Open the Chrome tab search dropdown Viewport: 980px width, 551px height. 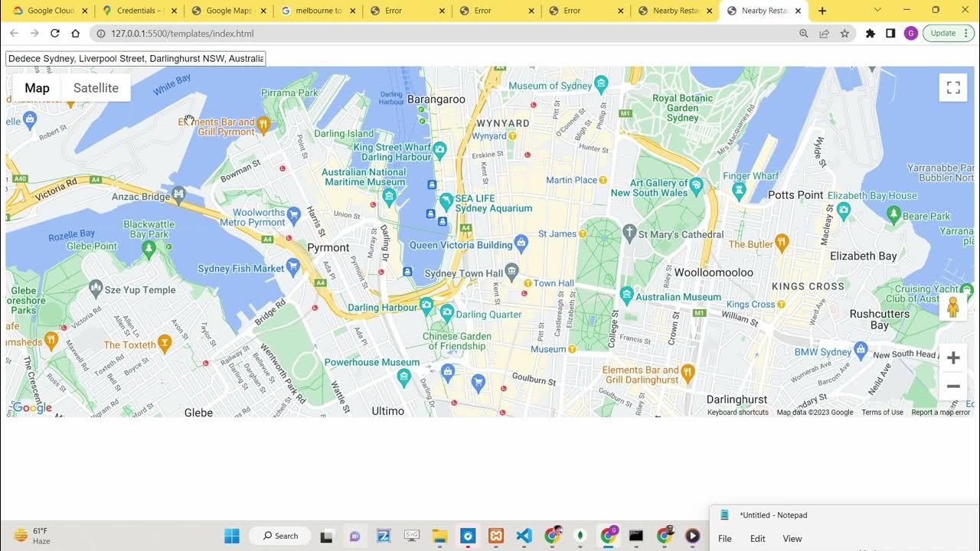click(877, 11)
